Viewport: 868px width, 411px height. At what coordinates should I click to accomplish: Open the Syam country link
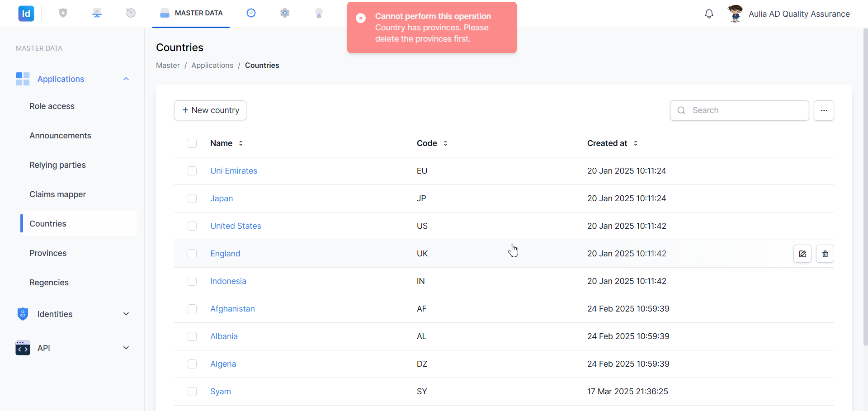tap(221, 392)
